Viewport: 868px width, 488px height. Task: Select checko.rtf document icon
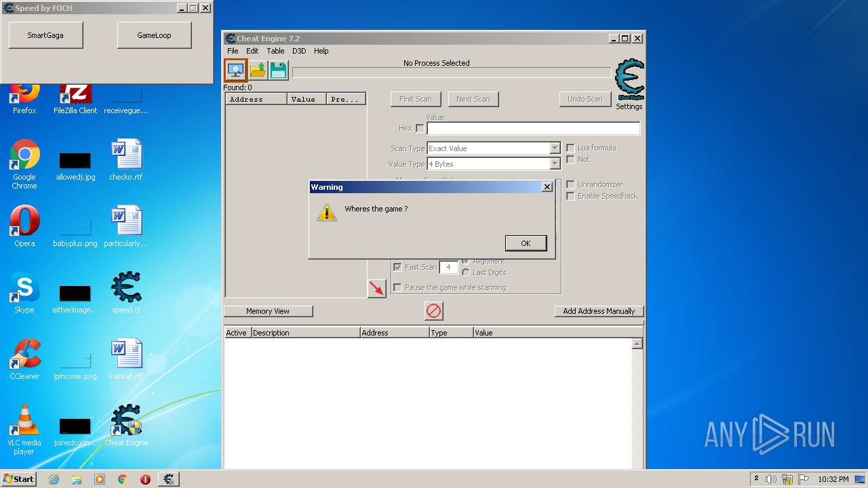pos(126,160)
